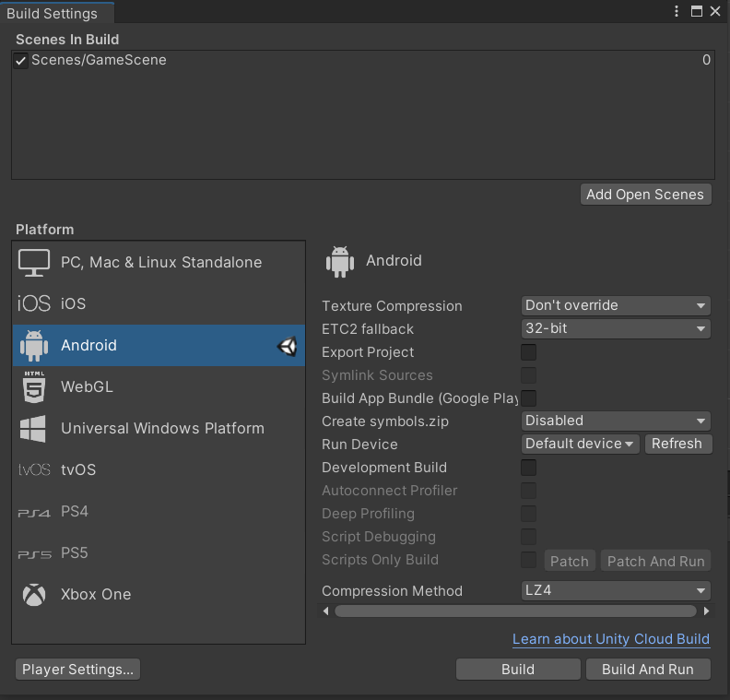Click the Add Open Scenes button
The width and height of the screenshot is (730, 700).
tap(646, 195)
